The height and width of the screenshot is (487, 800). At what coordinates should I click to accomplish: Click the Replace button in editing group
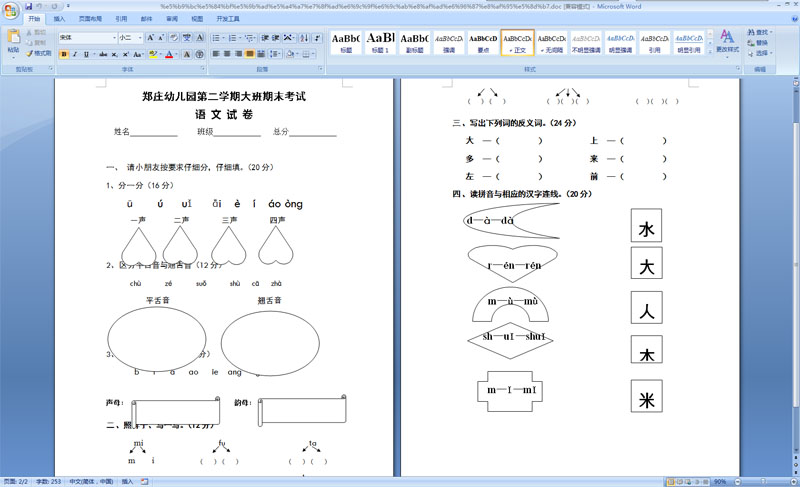pos(758,43)
